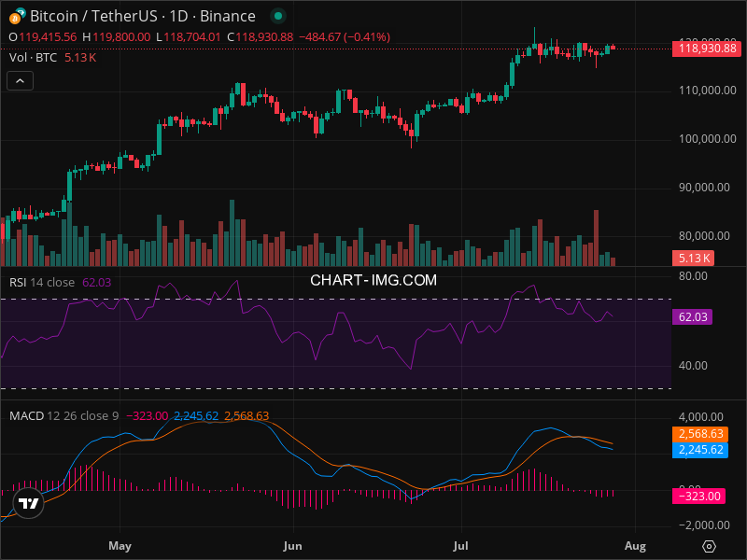
Task: Click the 40.00 RSI axis label
Action: 693,366
